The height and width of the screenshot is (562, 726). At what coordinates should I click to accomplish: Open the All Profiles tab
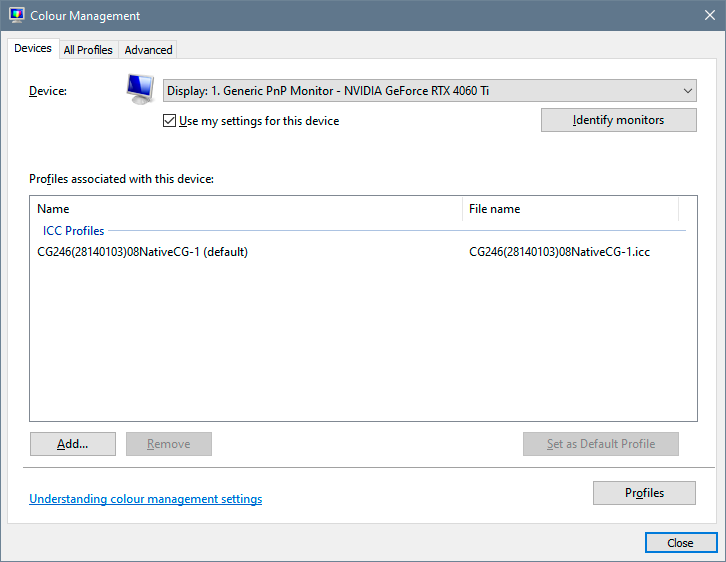click(x=88, y=49)
